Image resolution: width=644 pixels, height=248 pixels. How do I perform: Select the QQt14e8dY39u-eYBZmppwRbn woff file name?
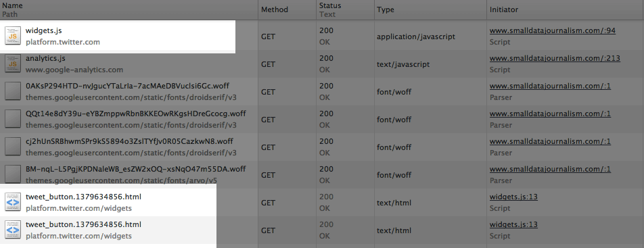tap(135, 114)
